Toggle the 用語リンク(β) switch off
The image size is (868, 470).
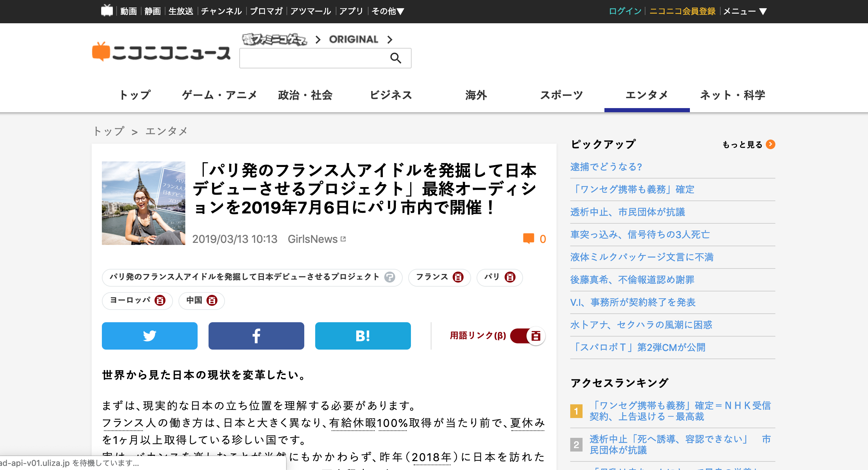click(528, 336)
